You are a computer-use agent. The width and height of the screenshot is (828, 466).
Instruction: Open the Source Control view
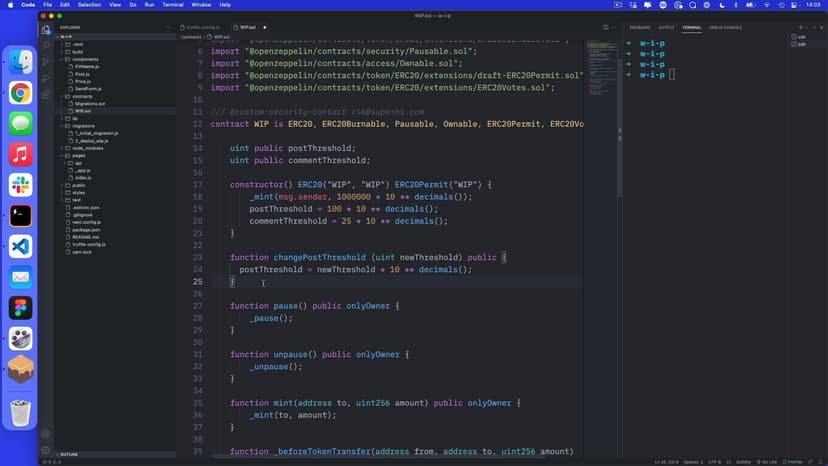pos(46,59)
